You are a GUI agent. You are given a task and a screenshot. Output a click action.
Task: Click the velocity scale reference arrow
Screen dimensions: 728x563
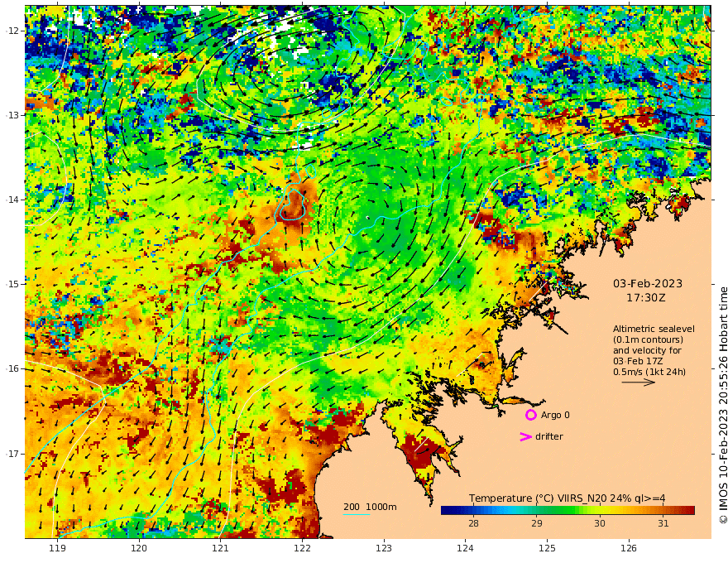tap(639, 383)
